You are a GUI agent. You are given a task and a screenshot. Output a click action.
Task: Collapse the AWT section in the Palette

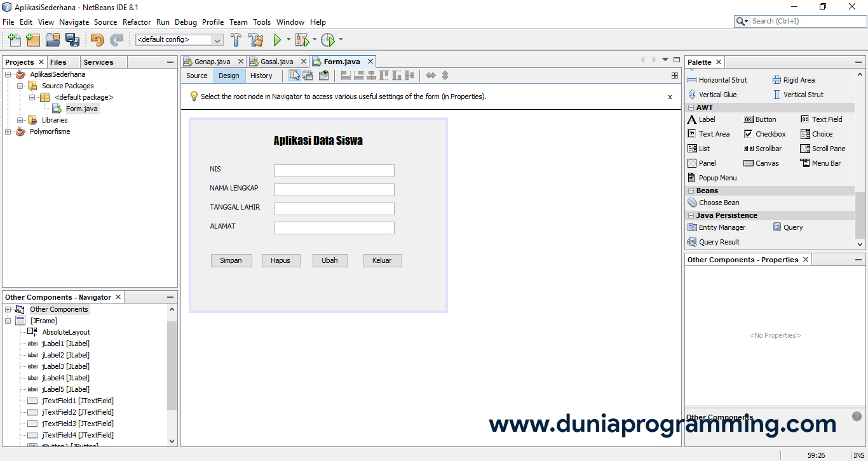tap(691, 107)
